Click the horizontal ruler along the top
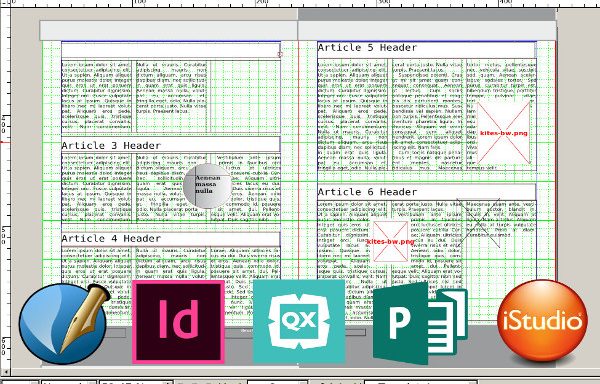 click(x=300, y=3)
